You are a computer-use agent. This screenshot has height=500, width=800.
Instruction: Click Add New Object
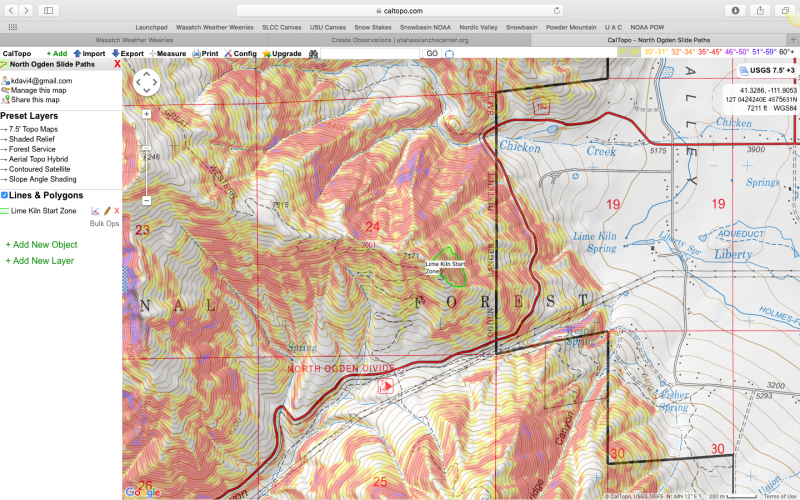pyautogui.click(x=41, y=245)
